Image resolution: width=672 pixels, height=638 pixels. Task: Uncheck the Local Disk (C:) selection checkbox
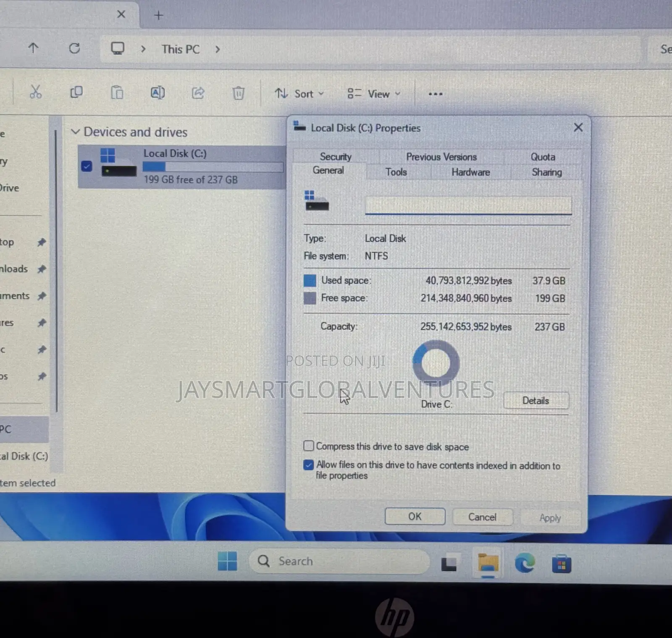pyautogui.click(x=87, y=166)
